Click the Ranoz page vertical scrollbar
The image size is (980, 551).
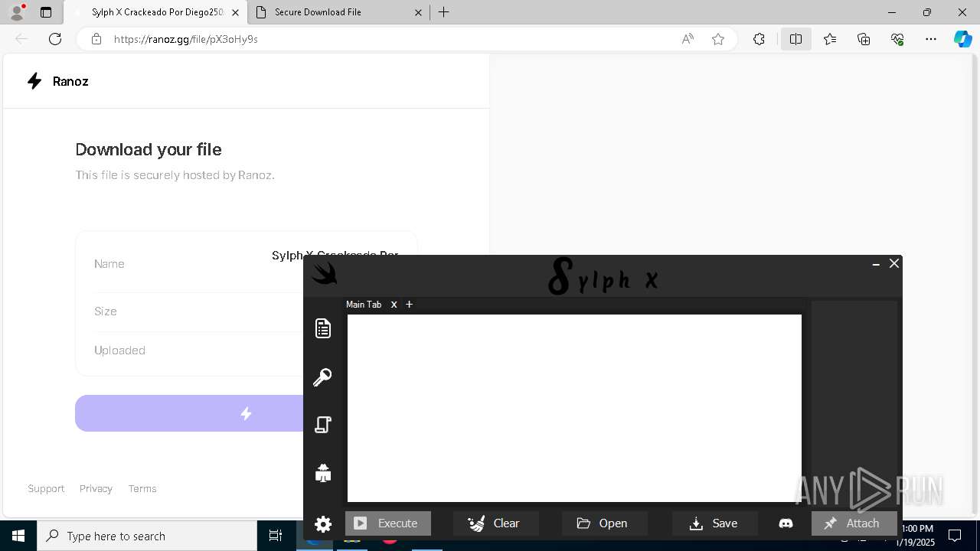click(x=974, y=283)
